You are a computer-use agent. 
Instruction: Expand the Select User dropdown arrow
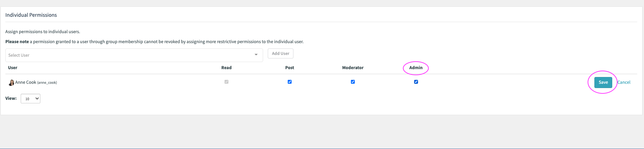(256, 55)
